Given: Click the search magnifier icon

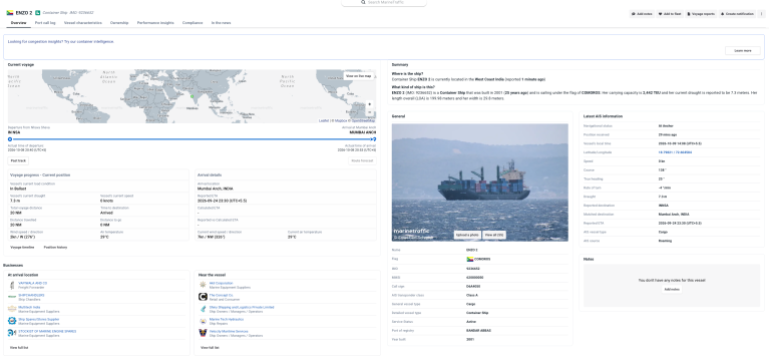Looking at the screenshot, I should coord(363,2).
